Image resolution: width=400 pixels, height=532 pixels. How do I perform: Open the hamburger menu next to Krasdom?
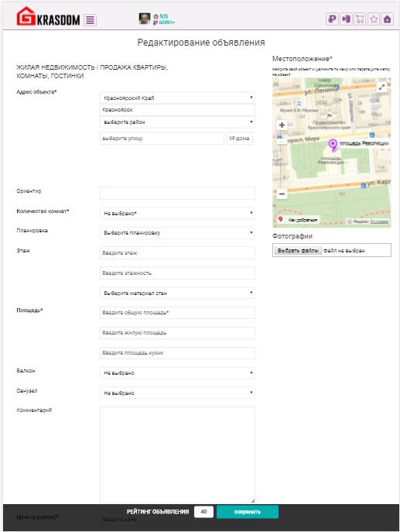coord(91,20)
